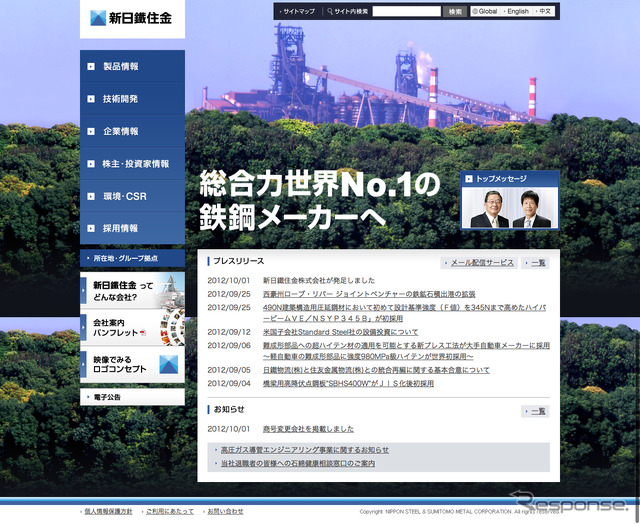
Task: Open the 技術開発 menu
Action: [x=132, y=98]
